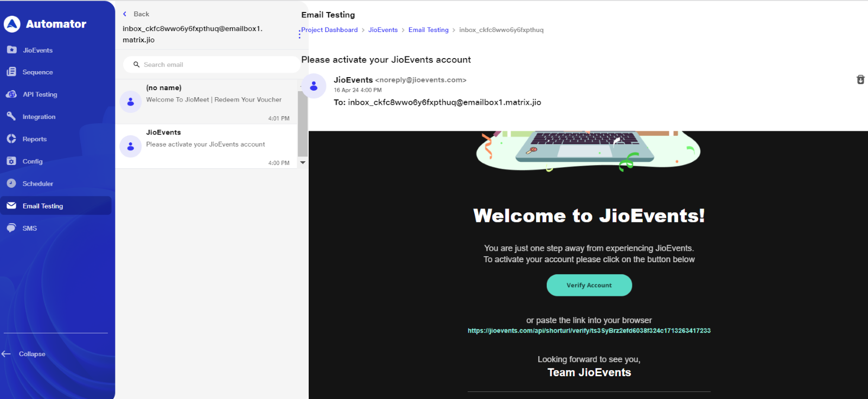The height and width of the screenshot is (399, 868).
Task: Open Project Dashboard breadcrumb link
Action: coord(329,30)
